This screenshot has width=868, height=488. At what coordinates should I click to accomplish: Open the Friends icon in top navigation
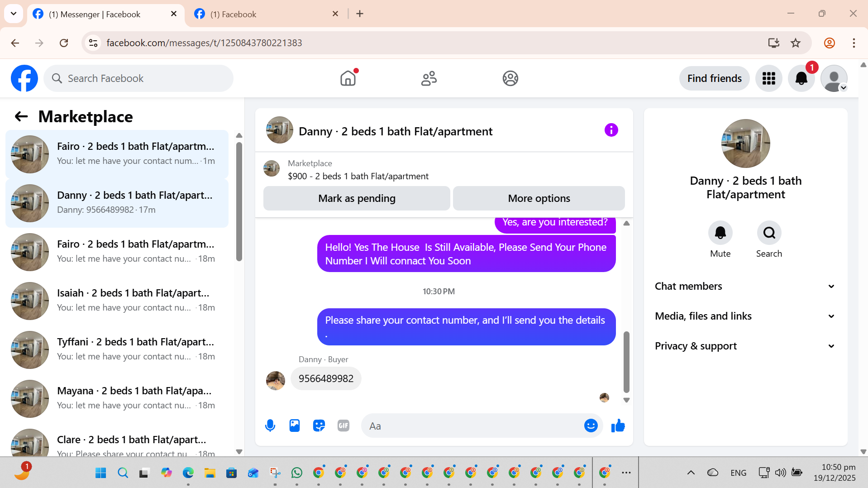[x=429, y=78]
